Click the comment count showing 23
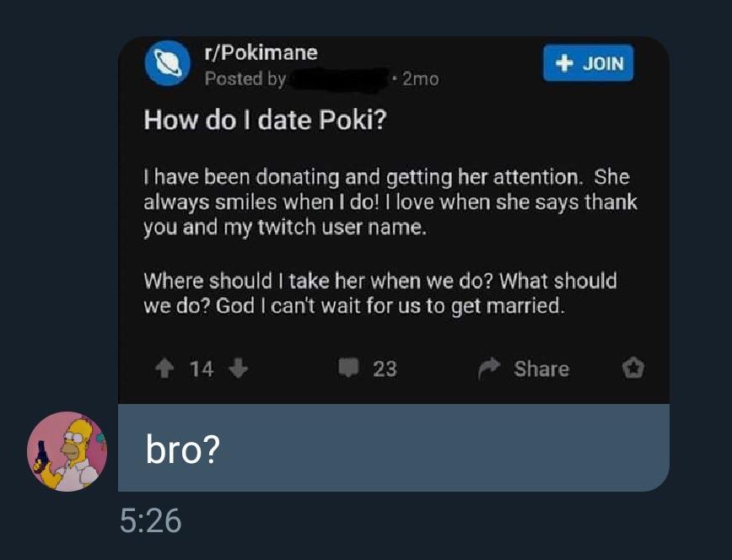Image resolution: width=732 pixels, height=560 pixels. coord(385,369)
